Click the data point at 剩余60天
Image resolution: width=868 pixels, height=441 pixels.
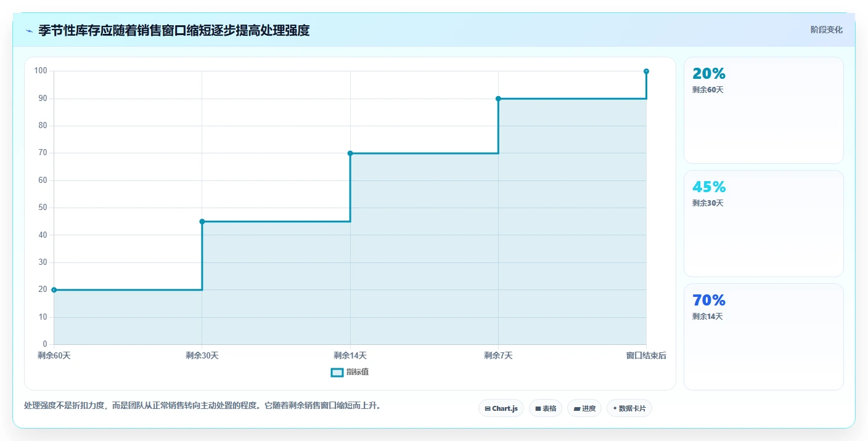click(54, 289)
